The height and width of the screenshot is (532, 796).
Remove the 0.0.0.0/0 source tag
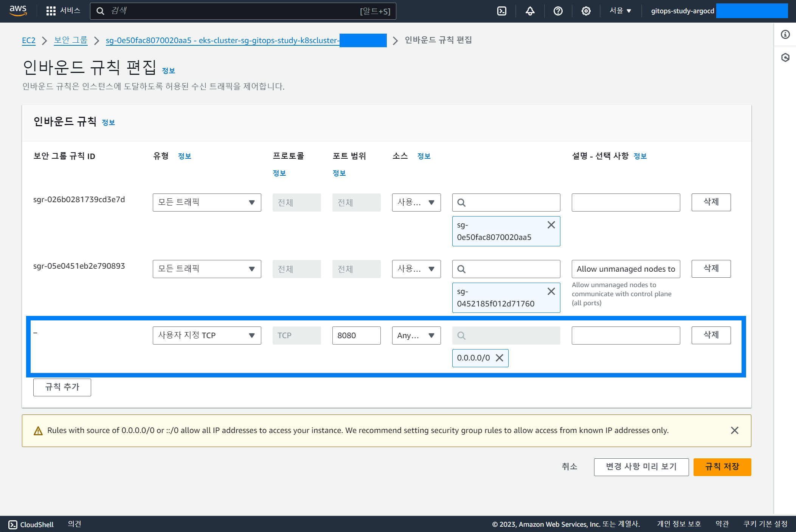500,358
